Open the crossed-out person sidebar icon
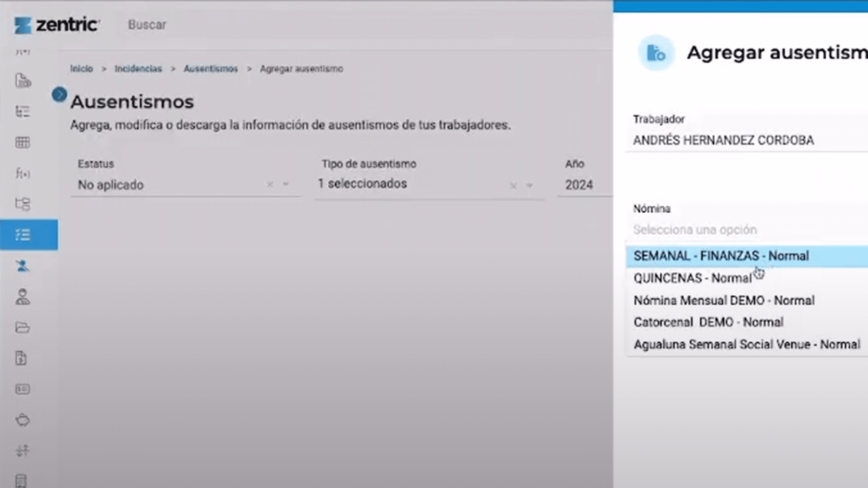 tap(23, 266)
